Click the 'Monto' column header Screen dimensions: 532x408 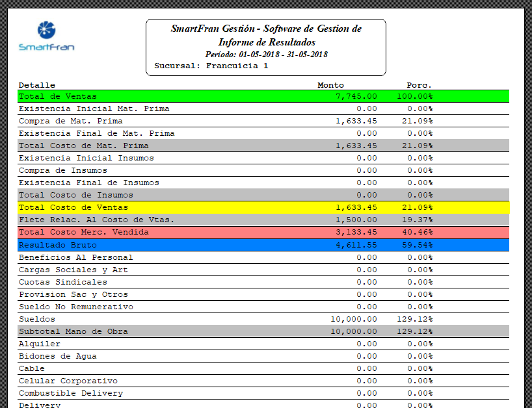click(x=330, y=85)
